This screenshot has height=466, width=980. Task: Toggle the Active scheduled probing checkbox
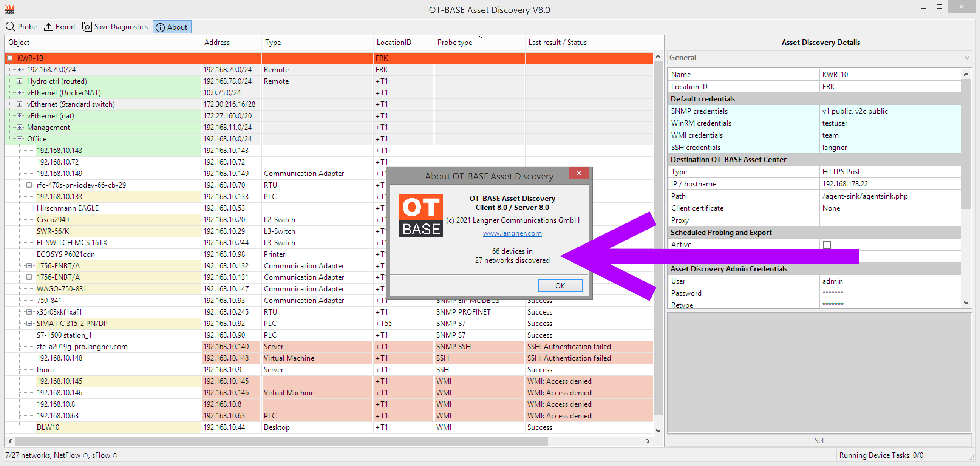827,245
